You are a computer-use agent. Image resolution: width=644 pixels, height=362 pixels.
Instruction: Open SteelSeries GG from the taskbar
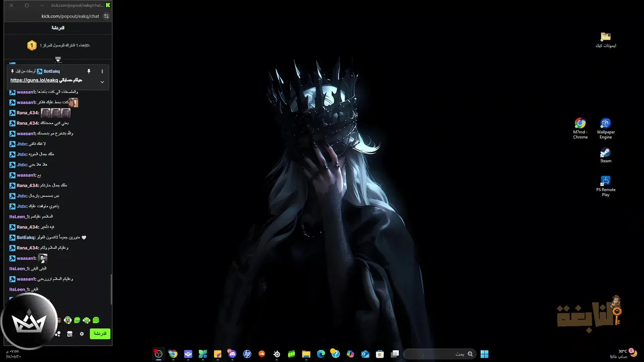pyautogui.click(x=277, y=354)
